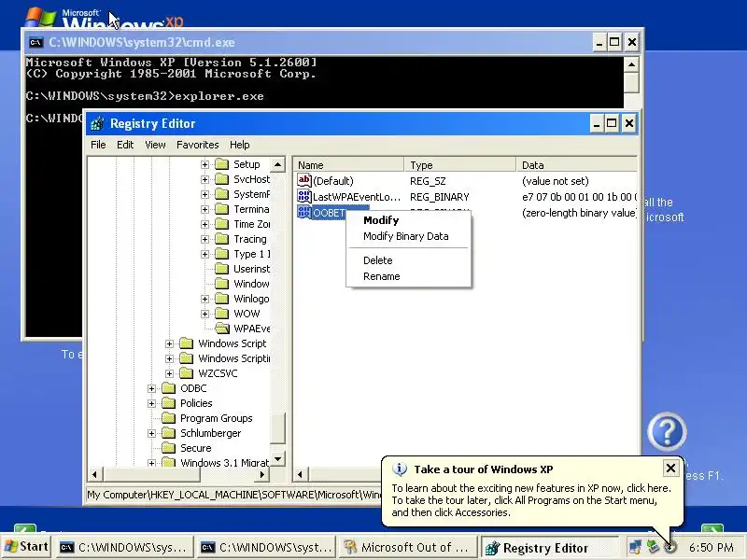Expand the Winlogon registry key
Image resolution: width=747 pixels, height=560 pixels.
204,299
